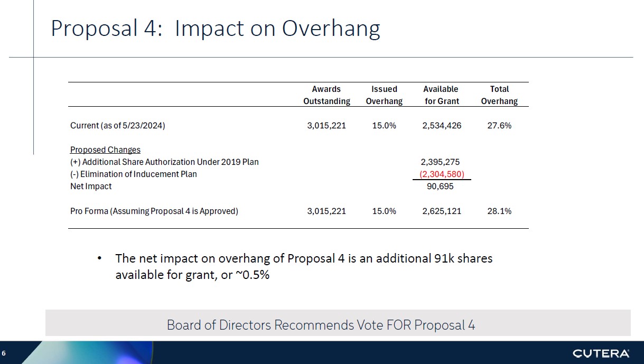This screenshot has height=364, width=644.
Task: Click the red (2,304,580) value
Action: point(441,174)
